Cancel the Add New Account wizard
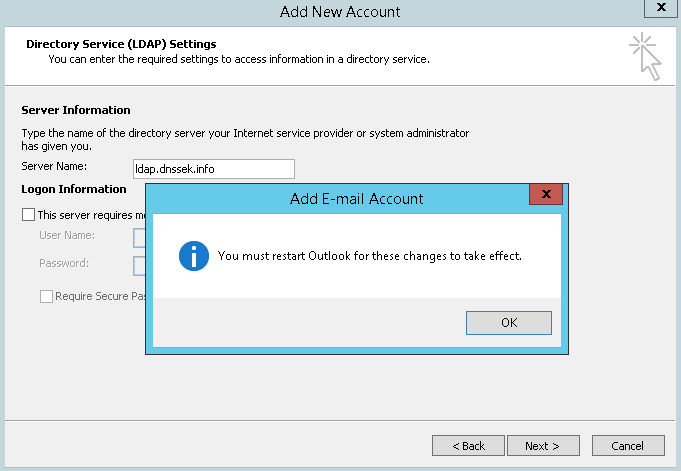 coord(628,445)
